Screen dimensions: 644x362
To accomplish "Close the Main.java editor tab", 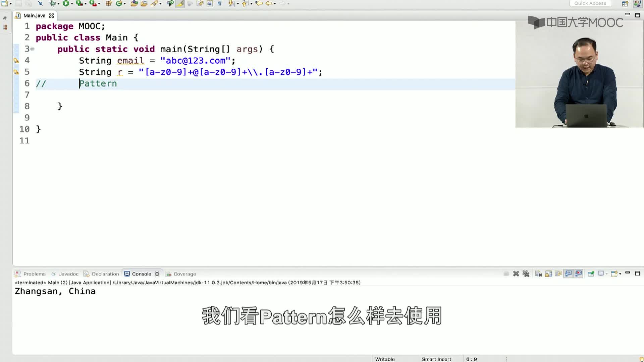I will pos(51,15).
